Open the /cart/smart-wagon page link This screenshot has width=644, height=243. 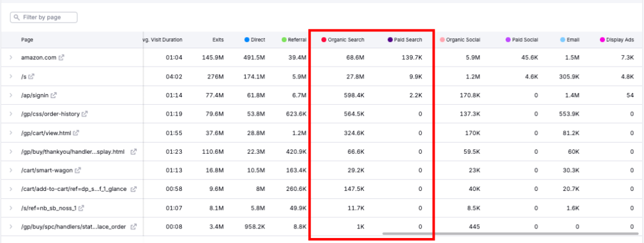pyautogui.click(x=47, y=170)
